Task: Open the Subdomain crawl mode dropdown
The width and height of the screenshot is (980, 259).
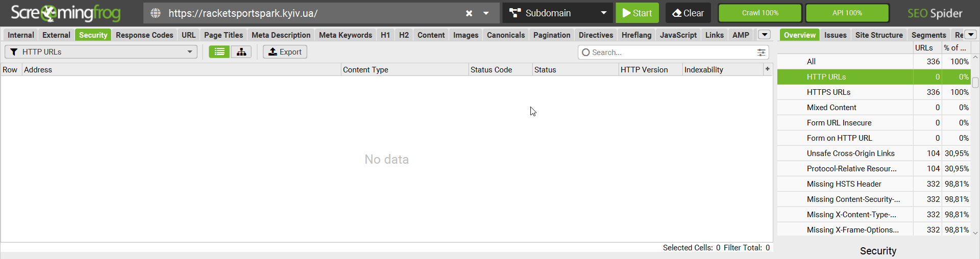Action: 558,13
